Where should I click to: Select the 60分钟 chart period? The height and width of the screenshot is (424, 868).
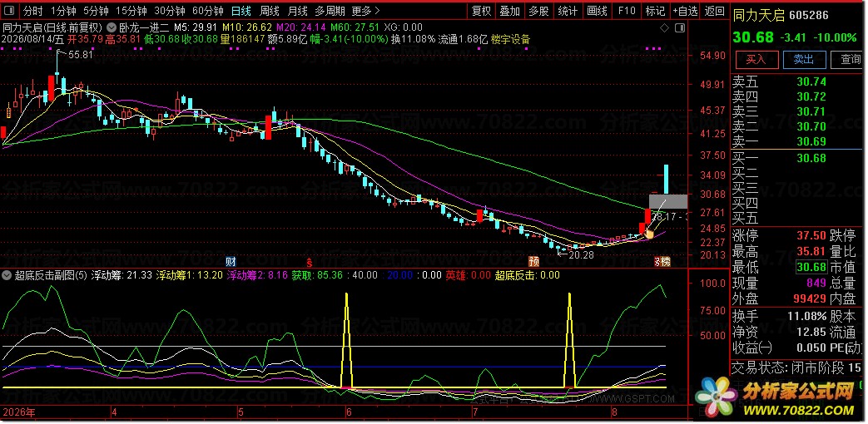207,11
